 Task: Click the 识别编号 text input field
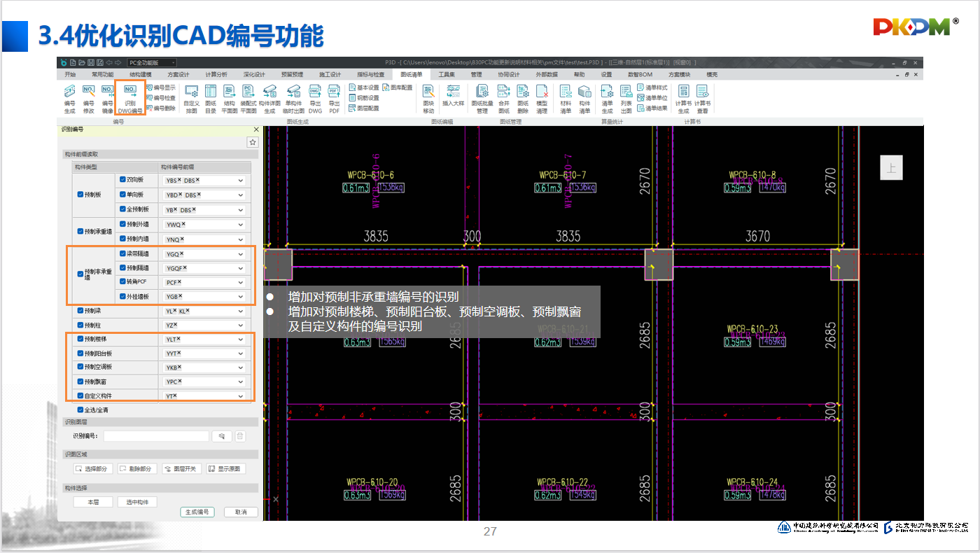(156, 436)
